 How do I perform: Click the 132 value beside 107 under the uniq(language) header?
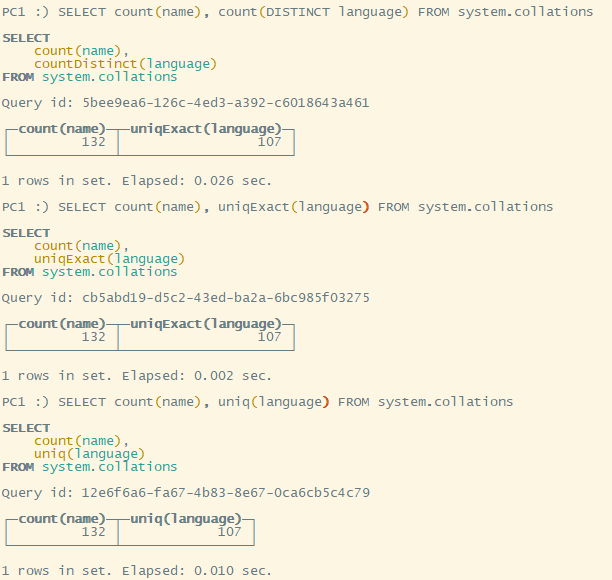tap(94, 532)
